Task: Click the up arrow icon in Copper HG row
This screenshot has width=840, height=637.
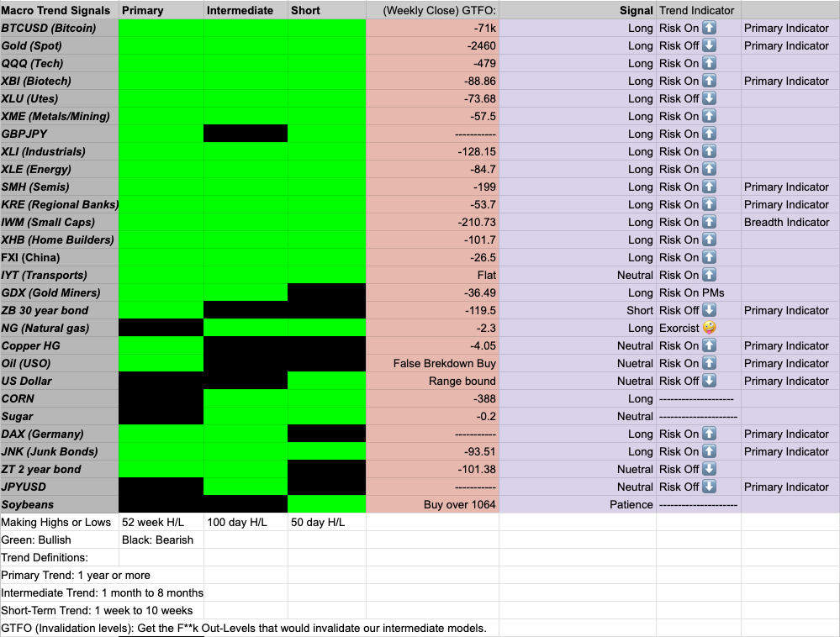Action: click(x=710, y=345)
